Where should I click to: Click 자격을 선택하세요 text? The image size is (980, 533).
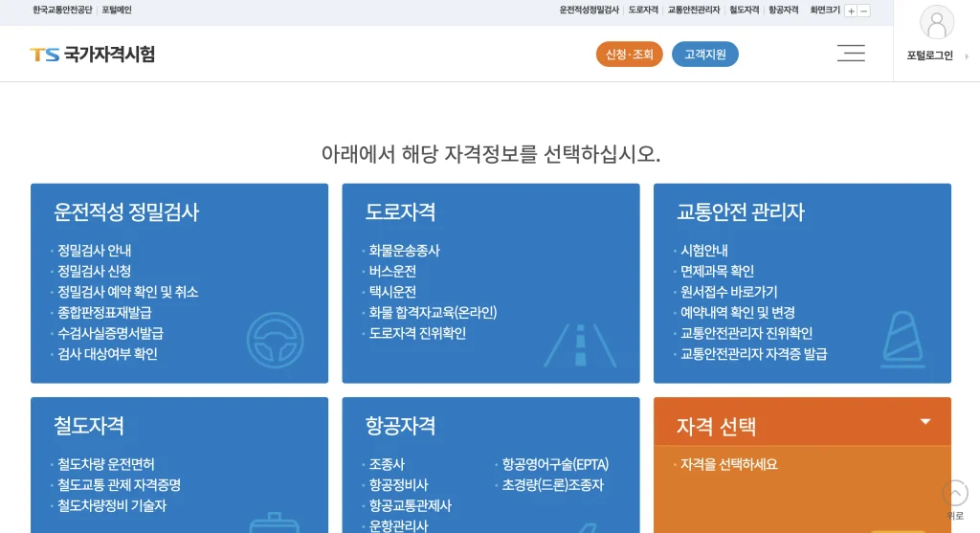click(728, 464)
